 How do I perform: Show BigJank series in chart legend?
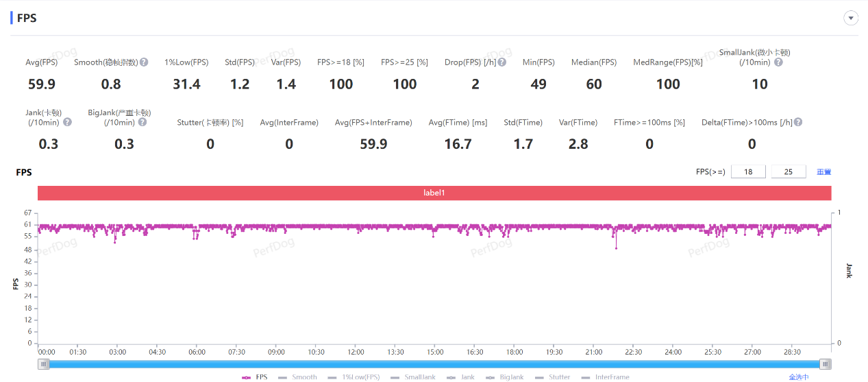[x=504, y=377]
